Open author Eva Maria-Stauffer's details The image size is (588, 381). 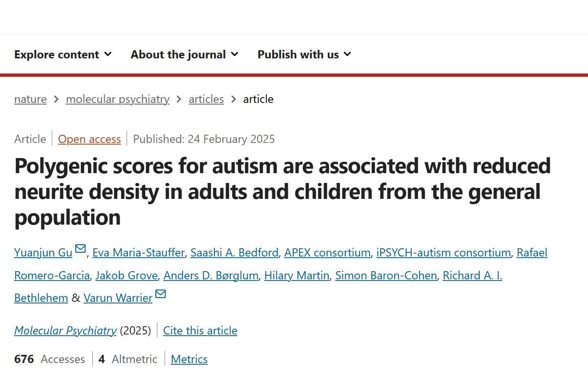139,253
